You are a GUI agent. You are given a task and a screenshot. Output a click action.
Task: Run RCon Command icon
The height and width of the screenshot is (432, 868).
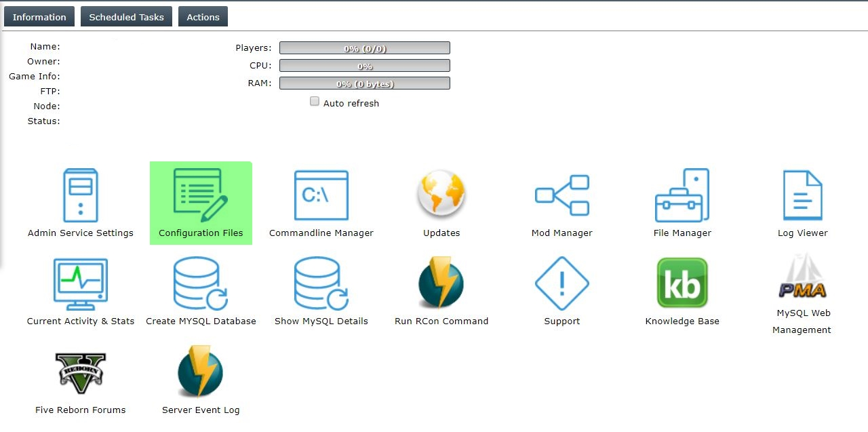(x=441, y=283)
